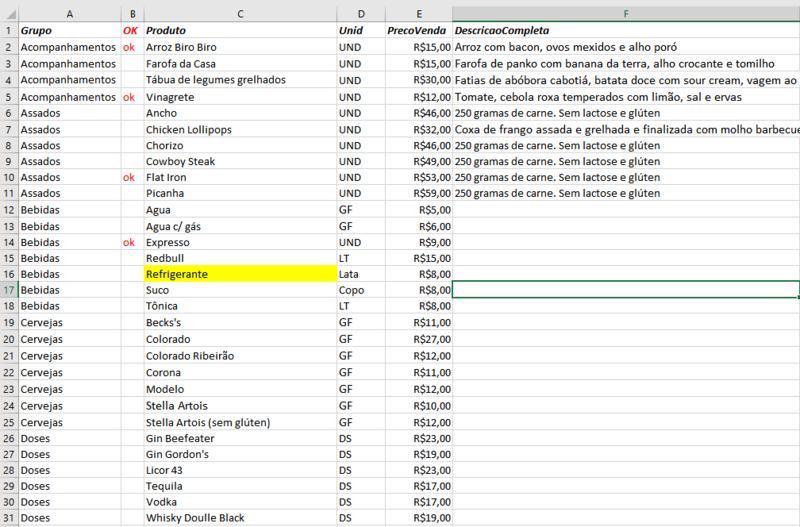
Task: Select the Corona product cell
Action: (240, 372)
